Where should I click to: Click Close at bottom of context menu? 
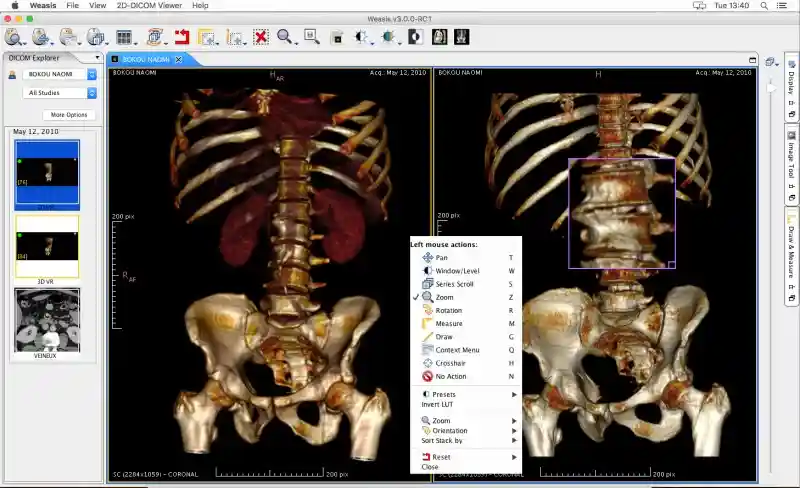click(x=430, y=467)
